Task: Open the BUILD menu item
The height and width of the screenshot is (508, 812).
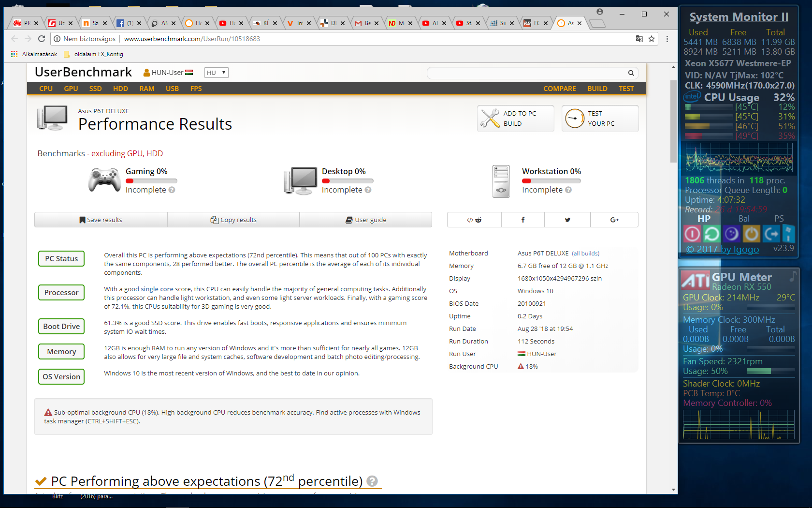Action: click(x=597, y=89)
